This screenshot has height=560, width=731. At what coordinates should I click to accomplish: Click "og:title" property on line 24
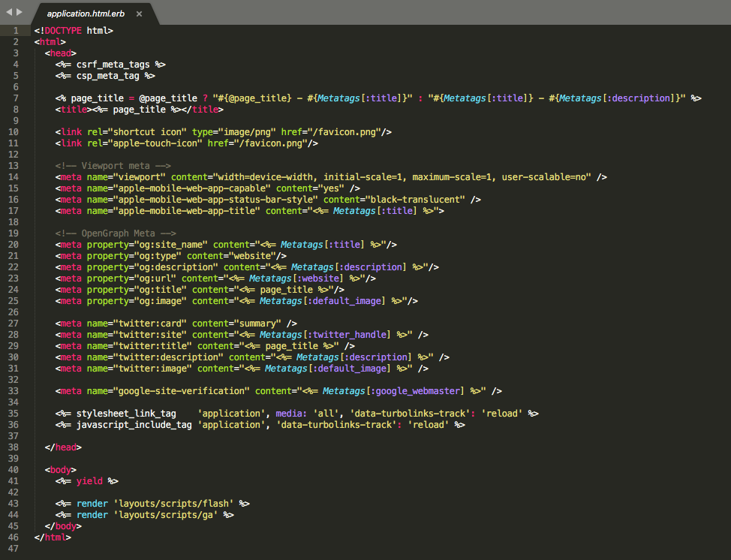click(161, 290)
